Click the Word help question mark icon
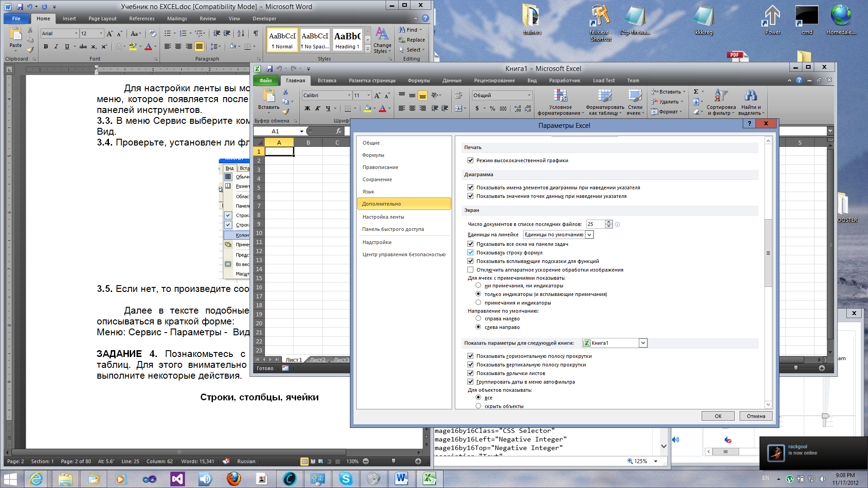The image size is (868, 488). [x=425, y=18]
